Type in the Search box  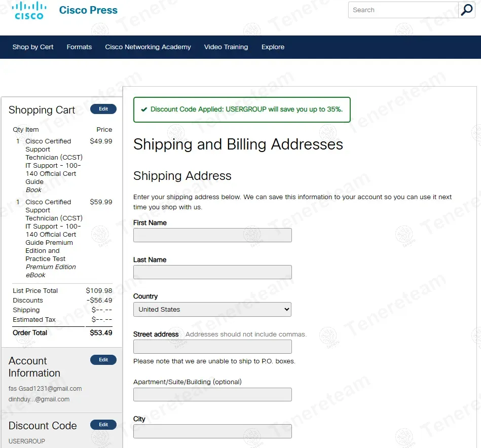click(x=403, y=10)
